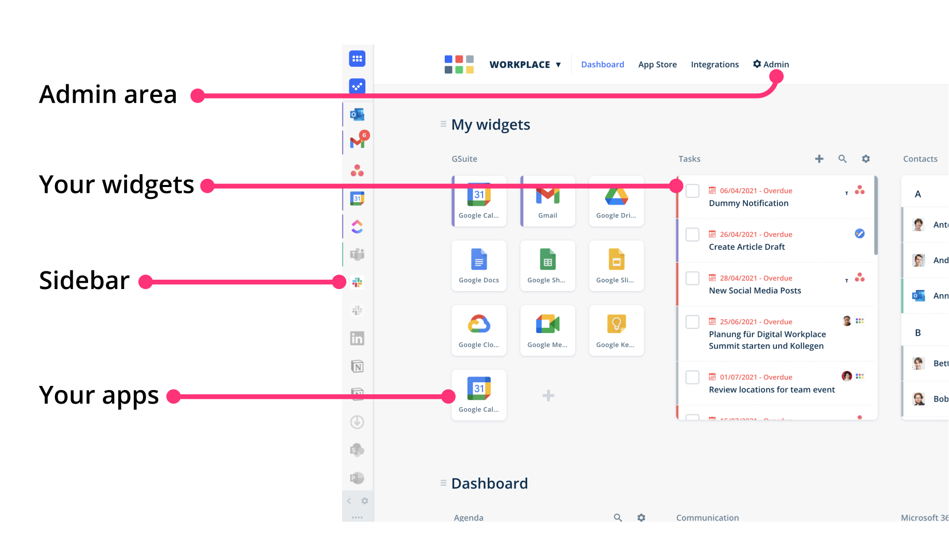The image size is (949, 560).
Task: Open the Google Keep app tile
Action: [x=617, y=331]
